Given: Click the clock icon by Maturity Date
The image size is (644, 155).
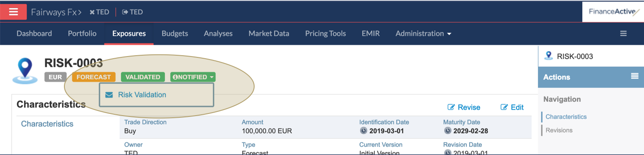Looking at the screenshot, I should tap(447, 131).
